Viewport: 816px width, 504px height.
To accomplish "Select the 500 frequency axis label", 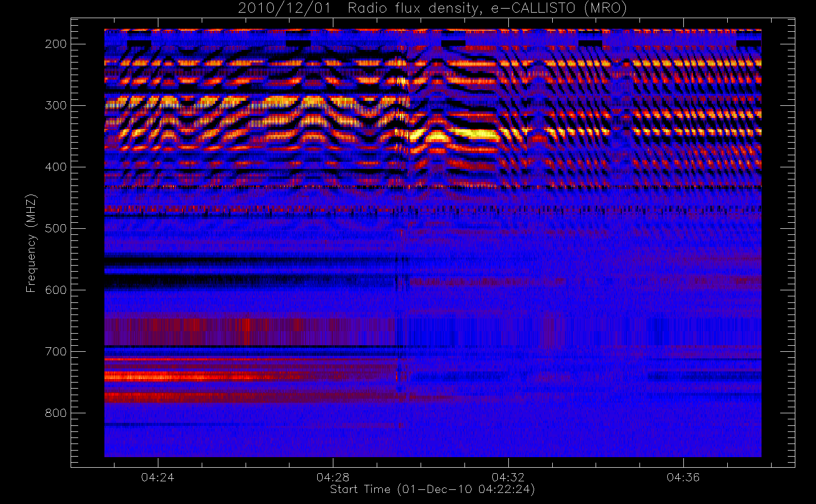I will (55, 228).
